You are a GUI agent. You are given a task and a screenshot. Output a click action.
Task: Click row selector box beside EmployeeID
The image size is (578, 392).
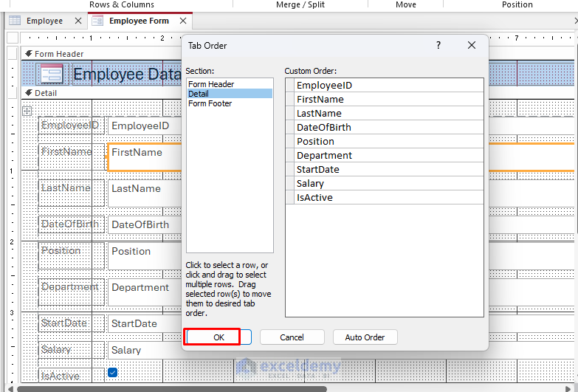pyautogui.click(x=290, y=85)
